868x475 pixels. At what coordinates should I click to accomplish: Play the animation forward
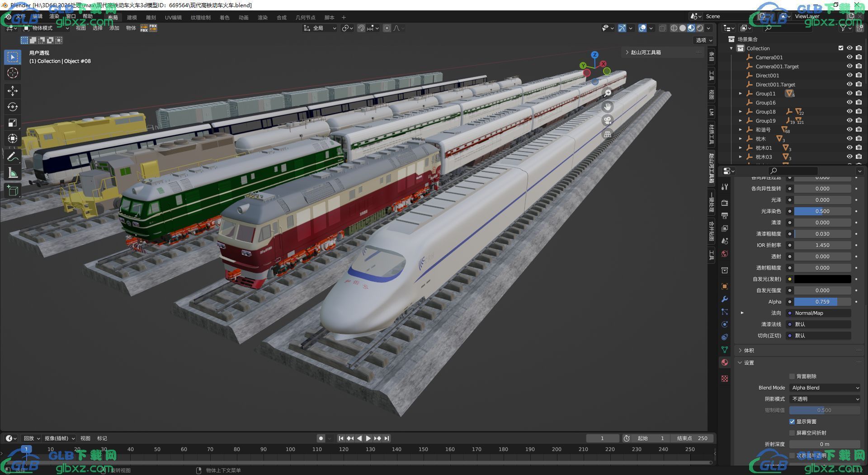click(368, 438)
